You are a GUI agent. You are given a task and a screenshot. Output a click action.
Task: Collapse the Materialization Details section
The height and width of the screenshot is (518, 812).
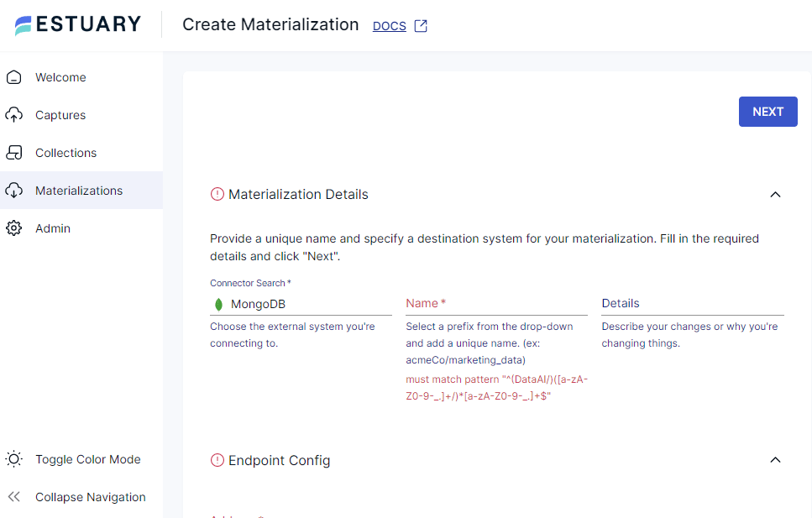click(x=775, y=194)
